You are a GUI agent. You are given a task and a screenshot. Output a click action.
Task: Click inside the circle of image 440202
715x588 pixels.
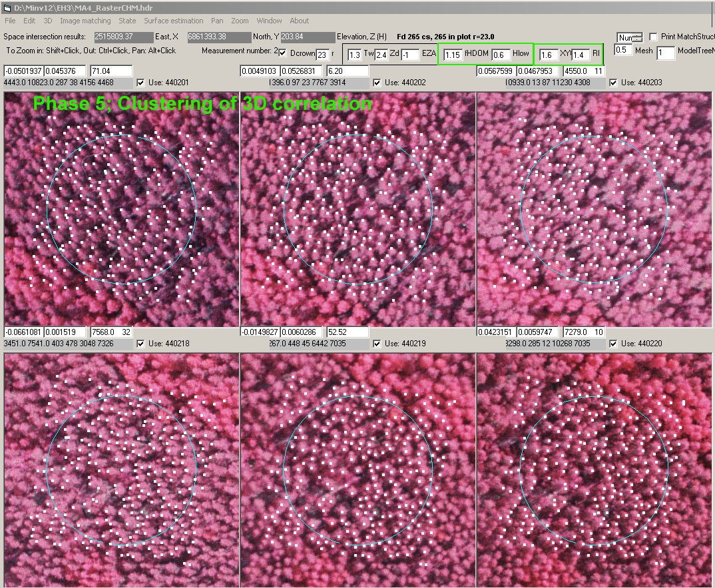coord(357,209)
